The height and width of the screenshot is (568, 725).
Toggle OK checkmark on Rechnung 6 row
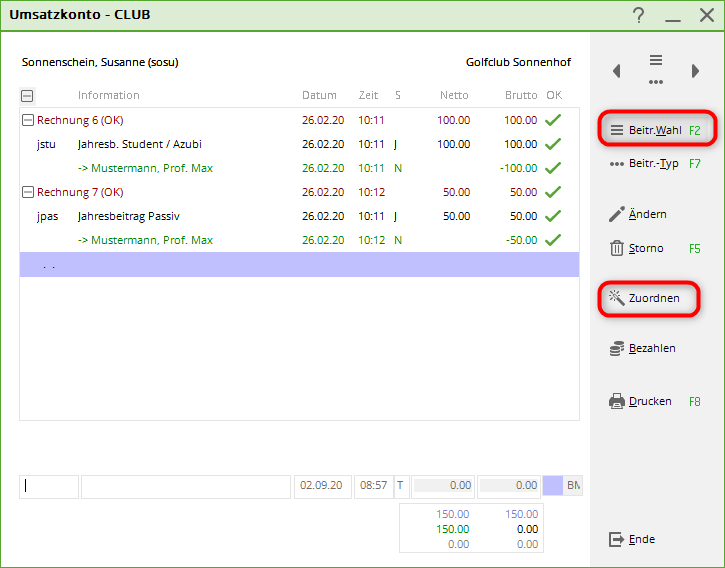(x=553, y=120)
